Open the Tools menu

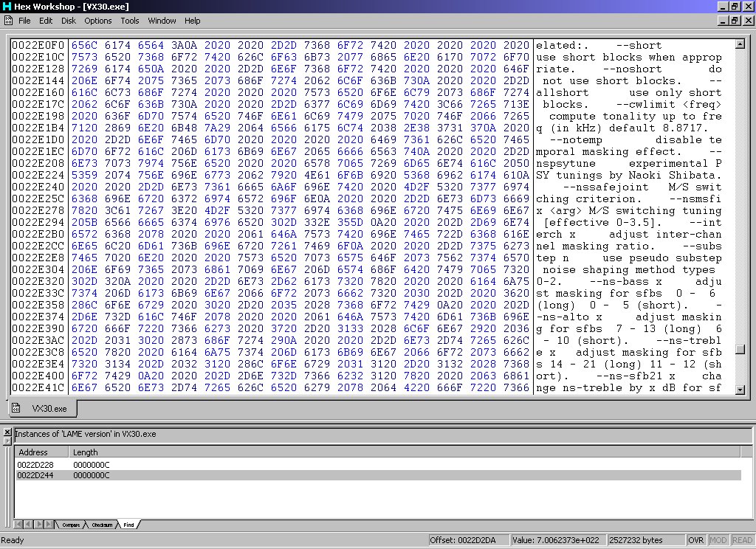pyautogui.click(x=130, y=21)
